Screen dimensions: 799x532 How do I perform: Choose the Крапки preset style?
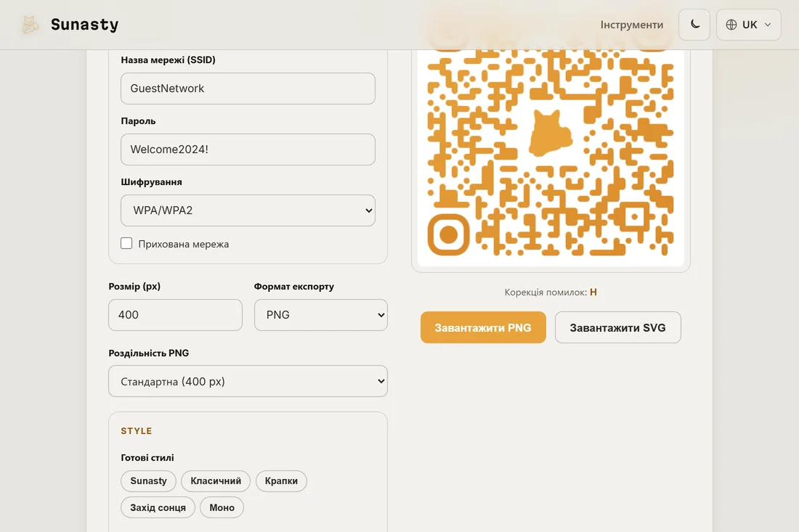(x=281, y=480)
